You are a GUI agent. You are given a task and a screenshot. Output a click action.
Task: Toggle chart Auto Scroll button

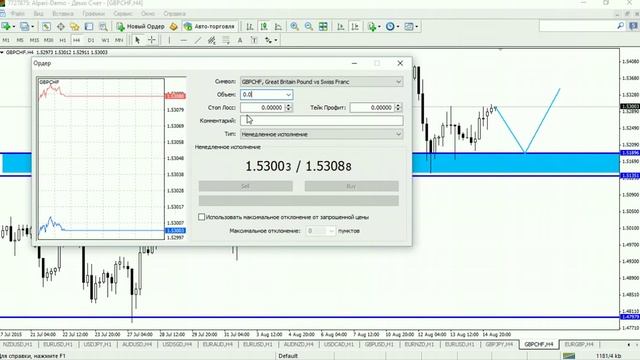[x=341, y=27]
